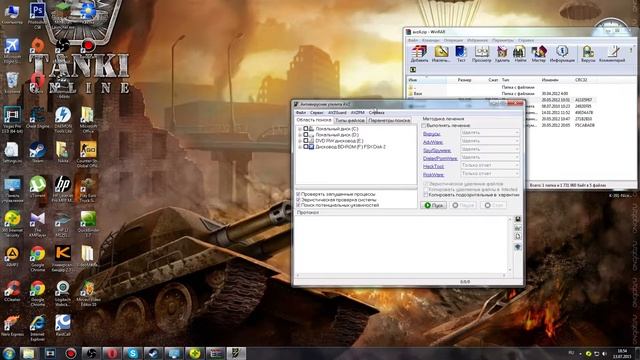
Task: Open the DAEMON Tools Lite desktop icon
Action: point(63,120)
